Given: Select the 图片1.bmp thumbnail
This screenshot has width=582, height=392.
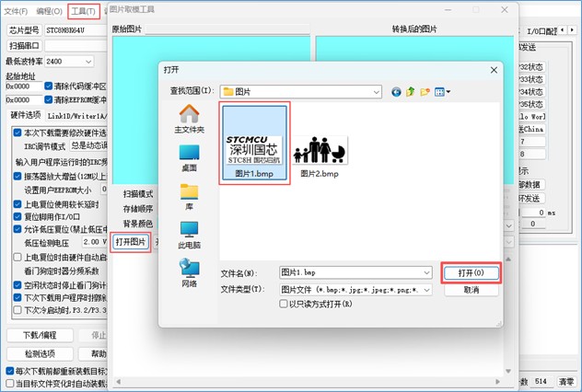Looking at the screenshot, I should [254, 144].
